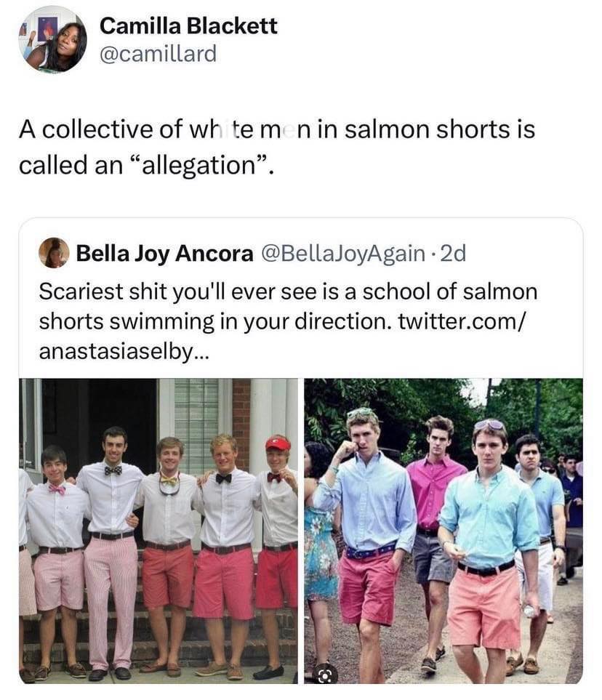This screenshot has height=700, width=602.
Task: Click the red cap in the left photo
Action: tap(277, 443)
